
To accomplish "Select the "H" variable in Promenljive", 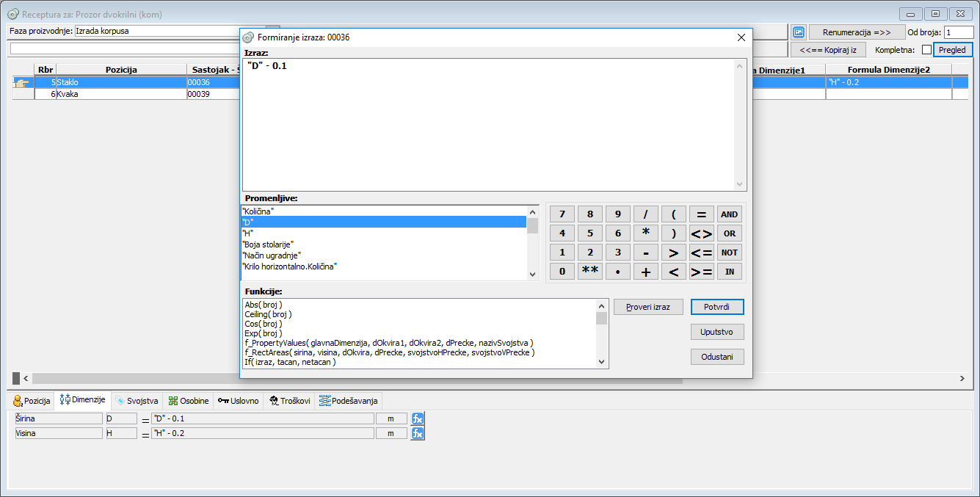I will [x=382, y=233].
